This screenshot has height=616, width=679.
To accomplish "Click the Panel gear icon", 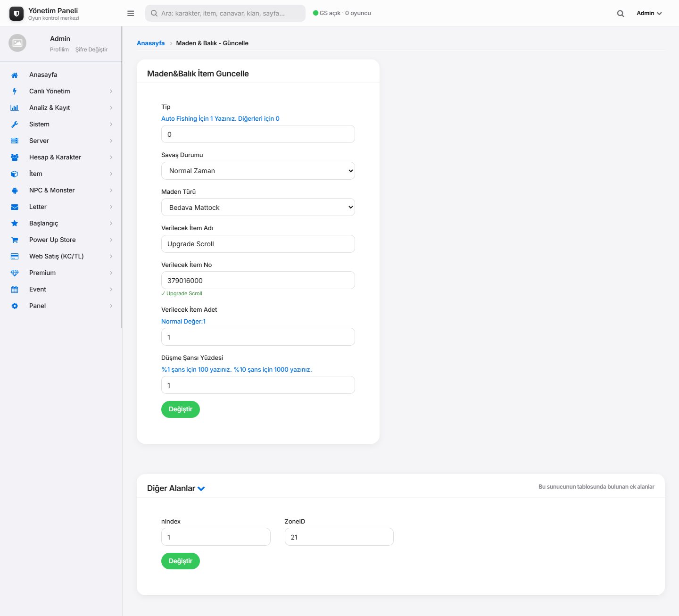I will 15,306.
